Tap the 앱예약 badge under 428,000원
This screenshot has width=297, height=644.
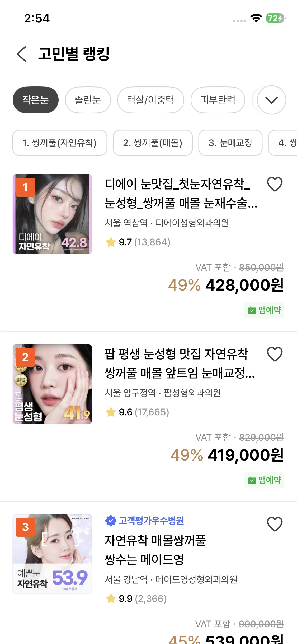point(264,310)
